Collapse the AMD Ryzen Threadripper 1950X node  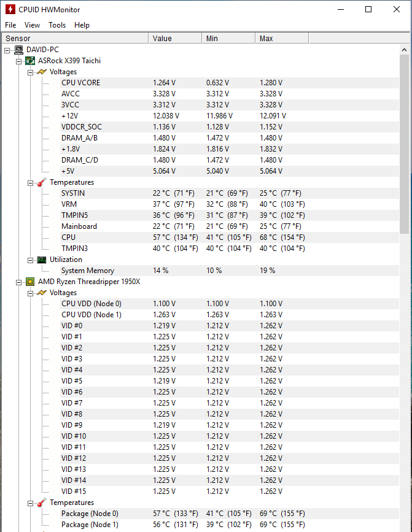click(18, 282)
